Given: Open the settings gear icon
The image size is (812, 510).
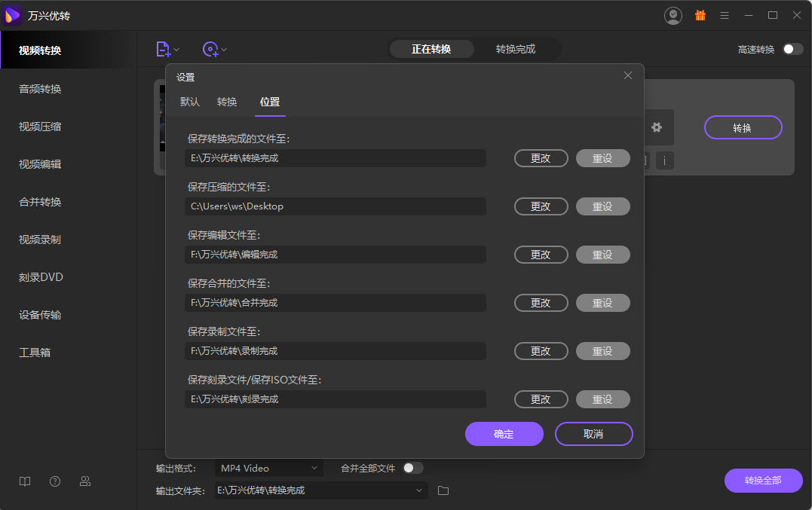Looking at the screenshot, I should pyautogui.click(x=655, y=127).
